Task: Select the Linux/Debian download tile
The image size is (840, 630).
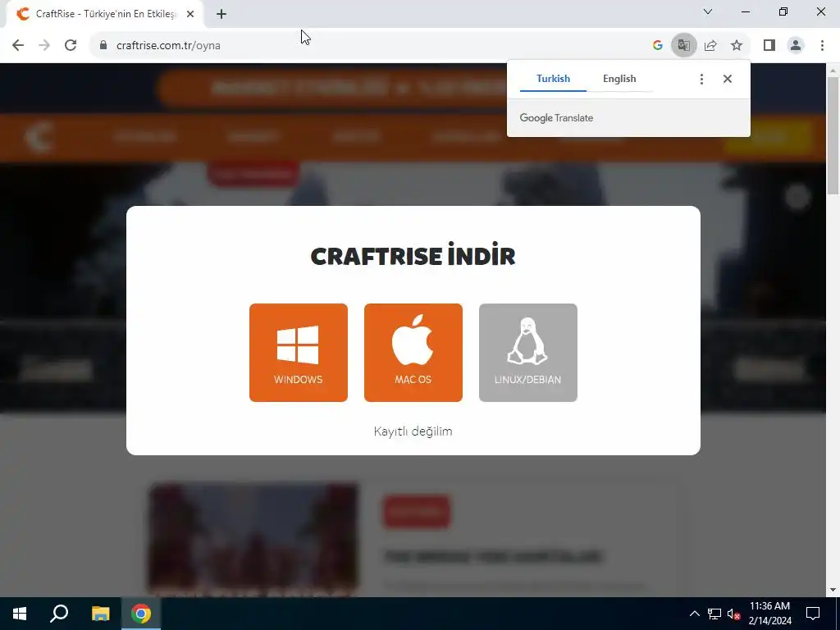Action: coord(527,353)
